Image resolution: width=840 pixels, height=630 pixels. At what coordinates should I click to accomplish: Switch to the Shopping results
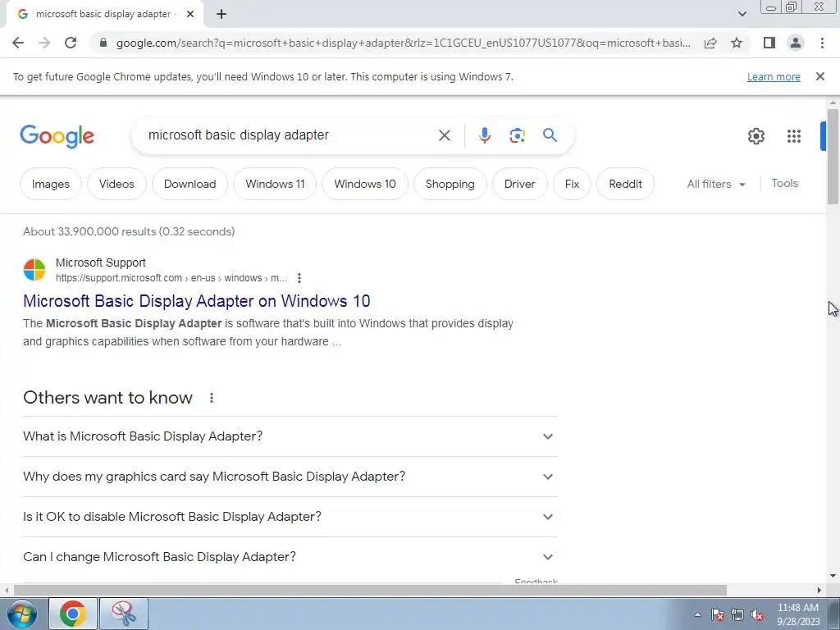point(450,184)
